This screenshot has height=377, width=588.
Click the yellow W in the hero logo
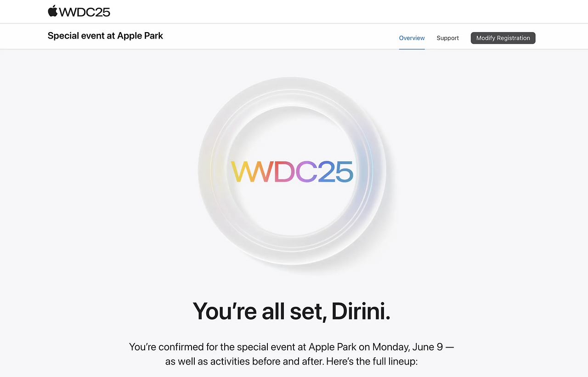(242, 172)
